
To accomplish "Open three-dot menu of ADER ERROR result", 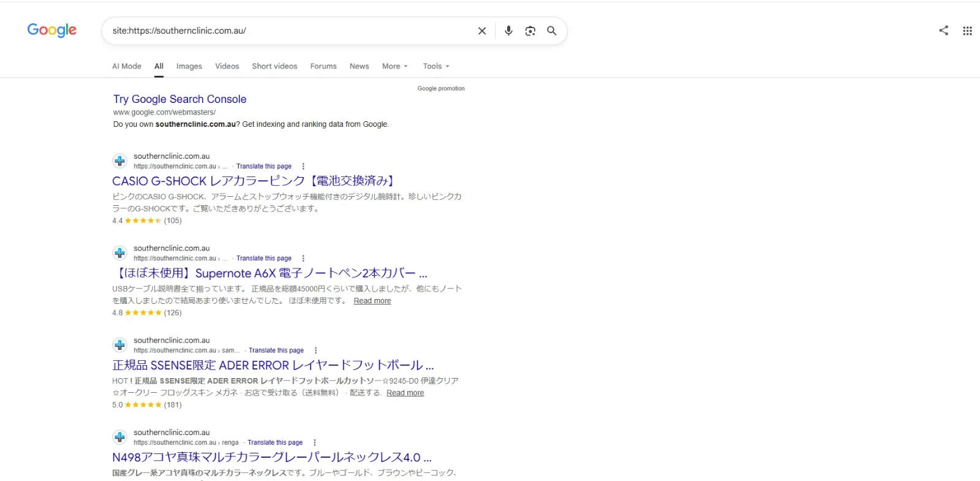I will pyautogui.click(x=315, y=350).
